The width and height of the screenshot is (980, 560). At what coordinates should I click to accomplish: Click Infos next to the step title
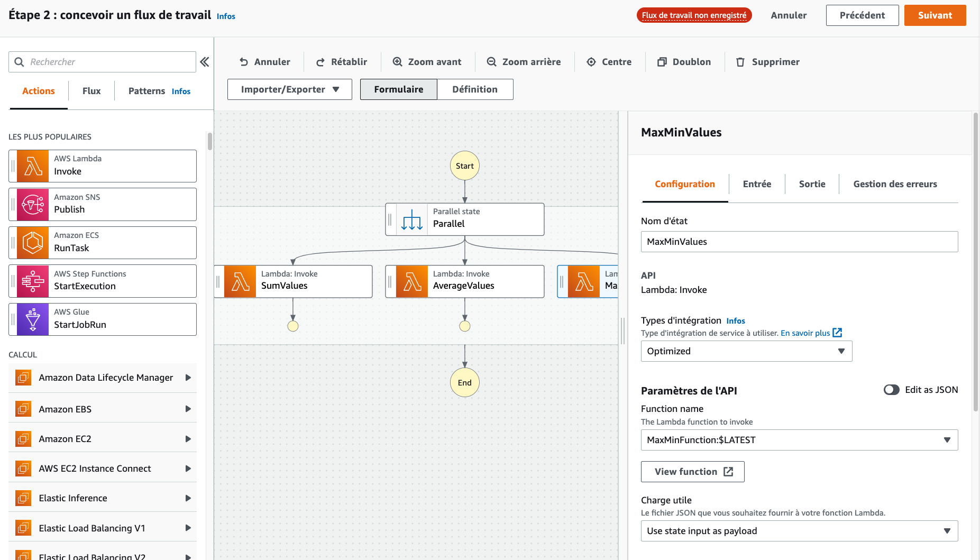point(226,16)
